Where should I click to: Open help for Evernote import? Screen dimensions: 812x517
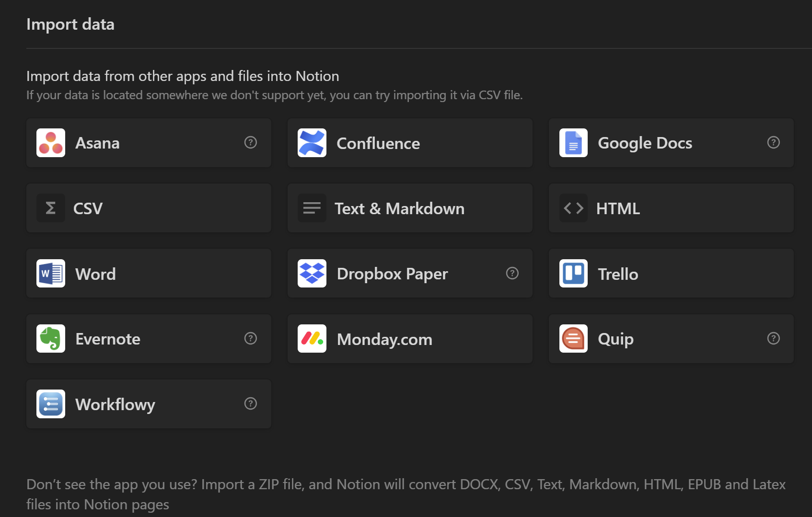(x=251, y=338)
